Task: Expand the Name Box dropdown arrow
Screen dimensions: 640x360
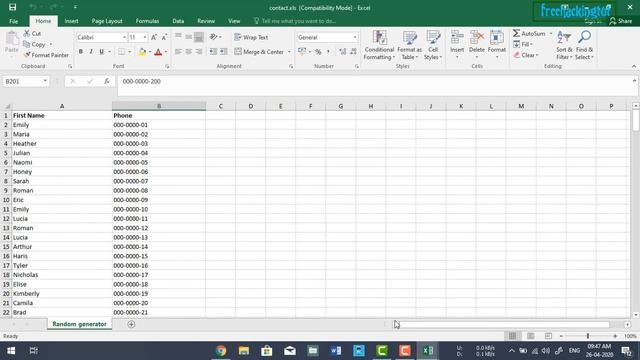Action: pyautogui.click(x=45, y=81)
